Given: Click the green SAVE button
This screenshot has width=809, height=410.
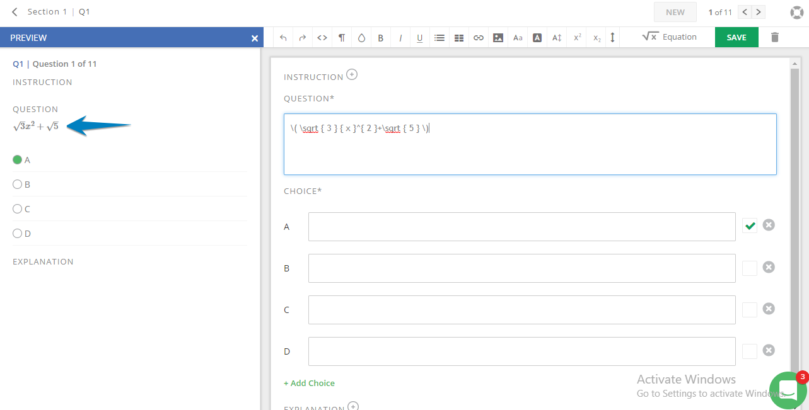Looking at the screenshot, I should coord(736,38).
